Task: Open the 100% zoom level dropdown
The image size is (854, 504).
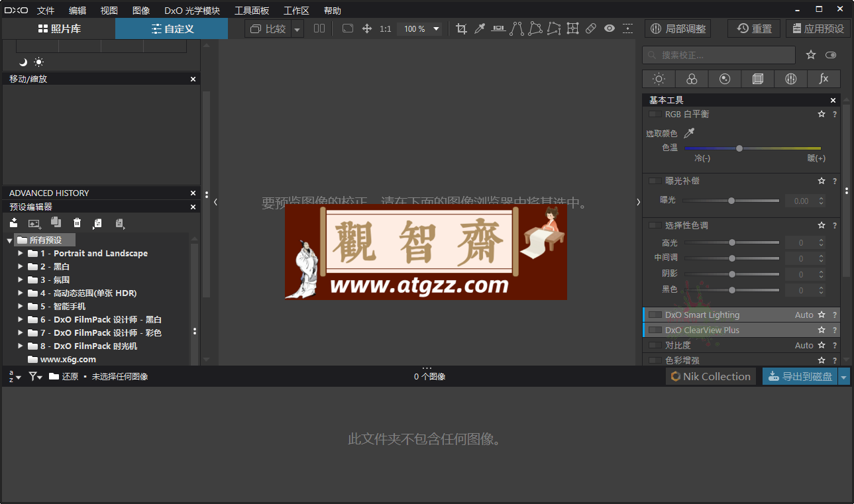Action: (x=436, y=29)
